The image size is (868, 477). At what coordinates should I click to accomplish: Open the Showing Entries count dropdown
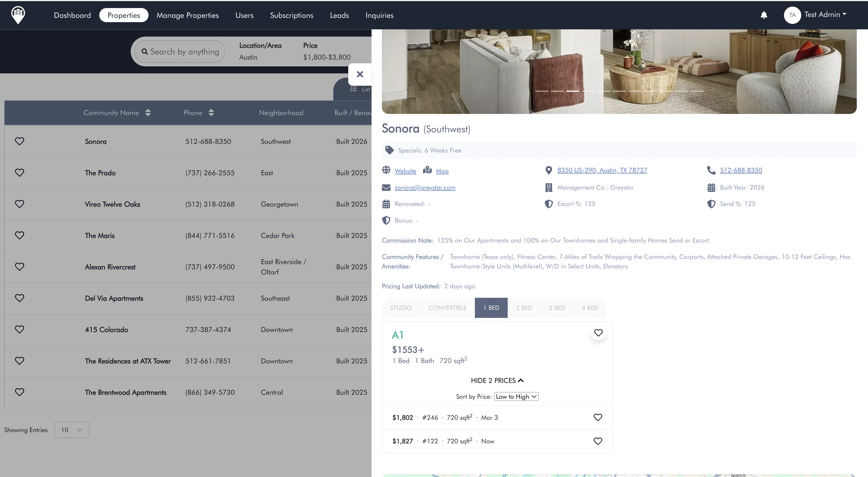(72, 430)
